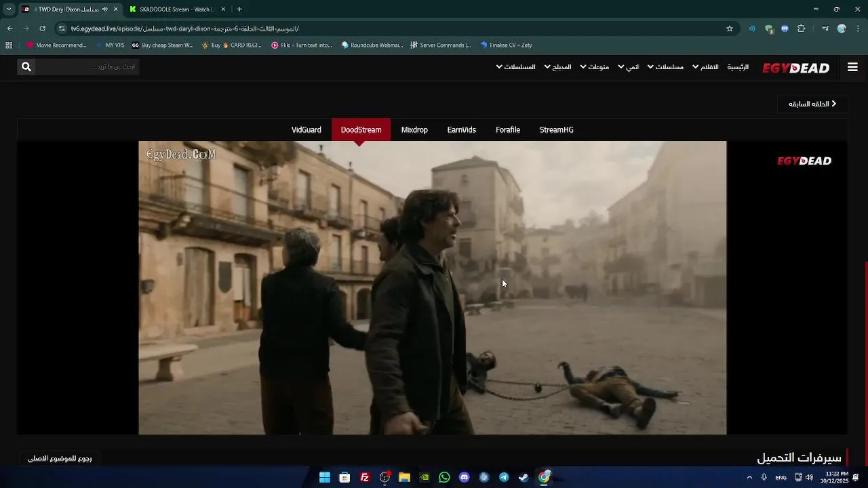868x488 pixels.
Task: Open the clock showing 11:22 PM
Action: (834, 477)
